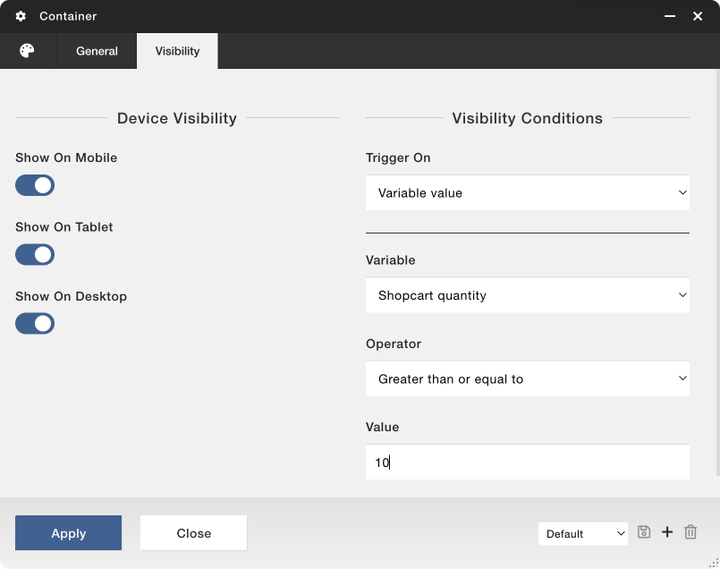Viewport: 720px width, 569px height.
Task: Click the save preset floppy disk icon
Action: [x=644, y=533]
